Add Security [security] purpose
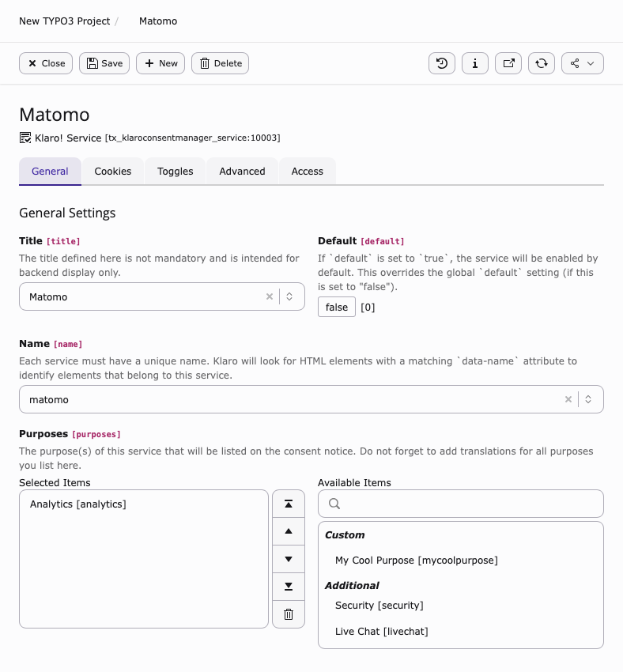623x672 pixels. (x=379, y=605)
